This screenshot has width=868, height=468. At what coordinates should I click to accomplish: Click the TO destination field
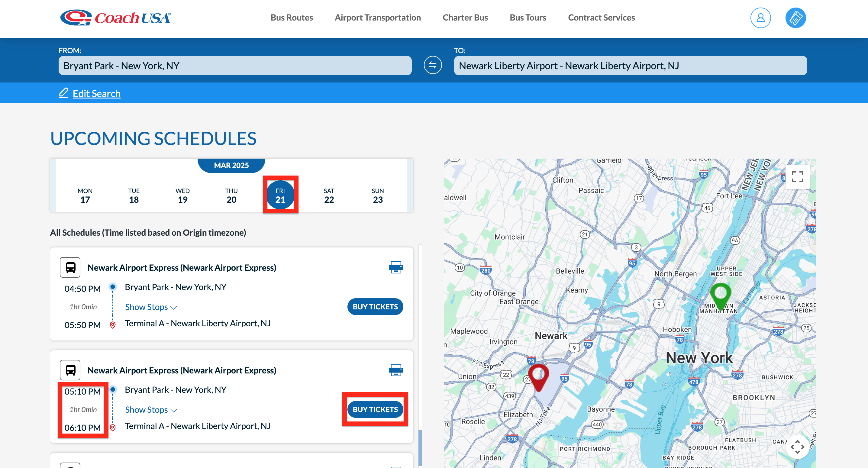point(630,65)
